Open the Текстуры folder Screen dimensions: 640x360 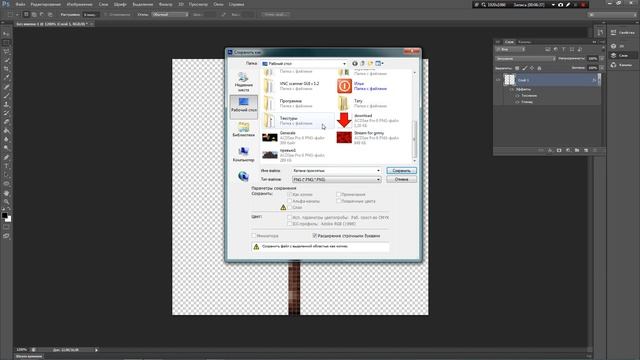click(298, 120)
